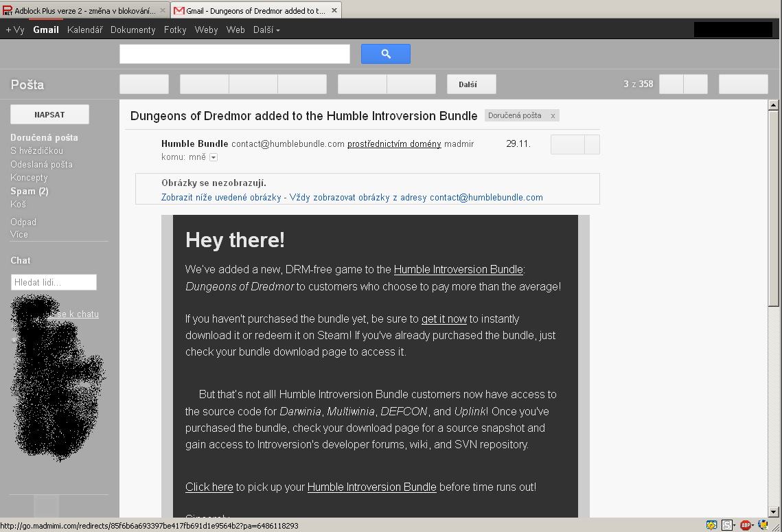Open the Spam (2) folder
This screenshot has width=782, height=532.
(x=30, y=191)
